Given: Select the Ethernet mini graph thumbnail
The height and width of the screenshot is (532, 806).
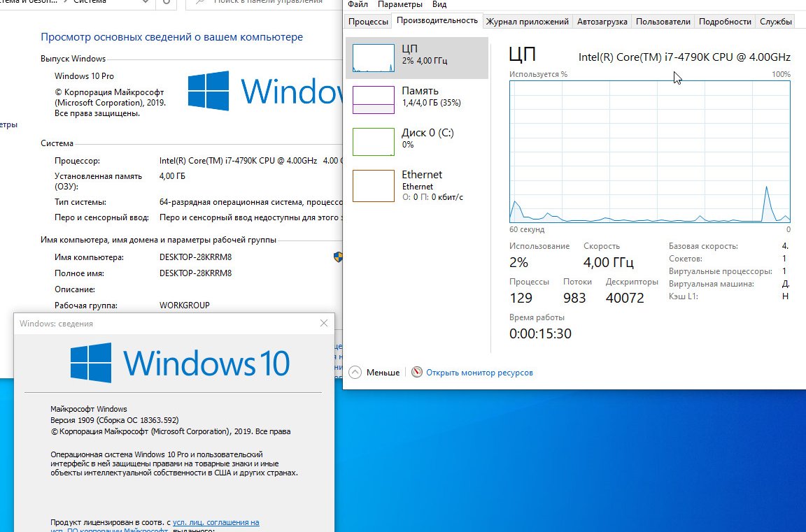Looking at the screenshot, I should pyautogui.click(x=374, y=186).
